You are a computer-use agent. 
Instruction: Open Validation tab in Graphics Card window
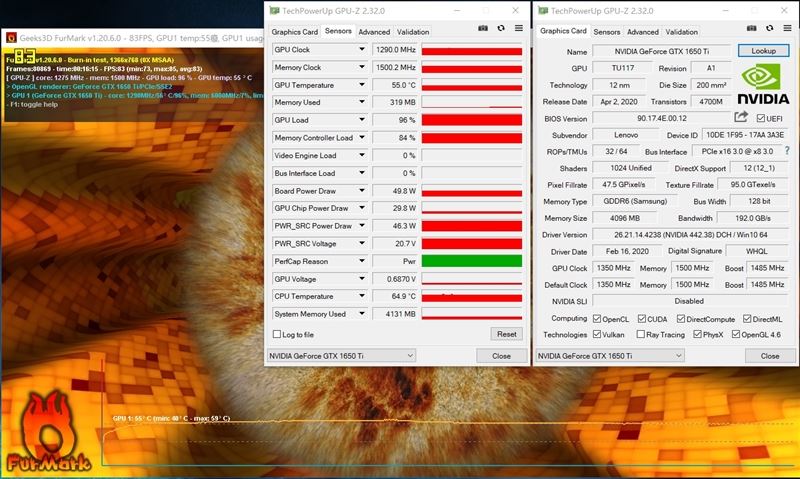pos(681,32)
